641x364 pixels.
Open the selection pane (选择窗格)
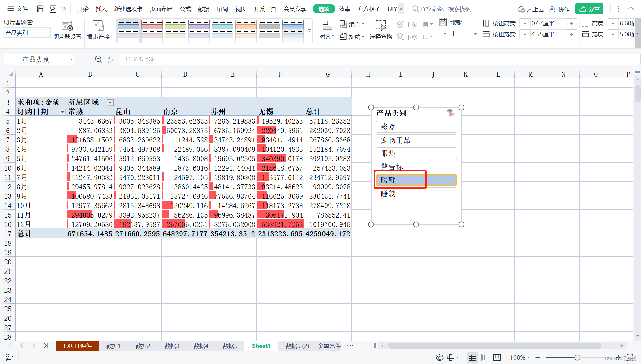click(381, 30)
